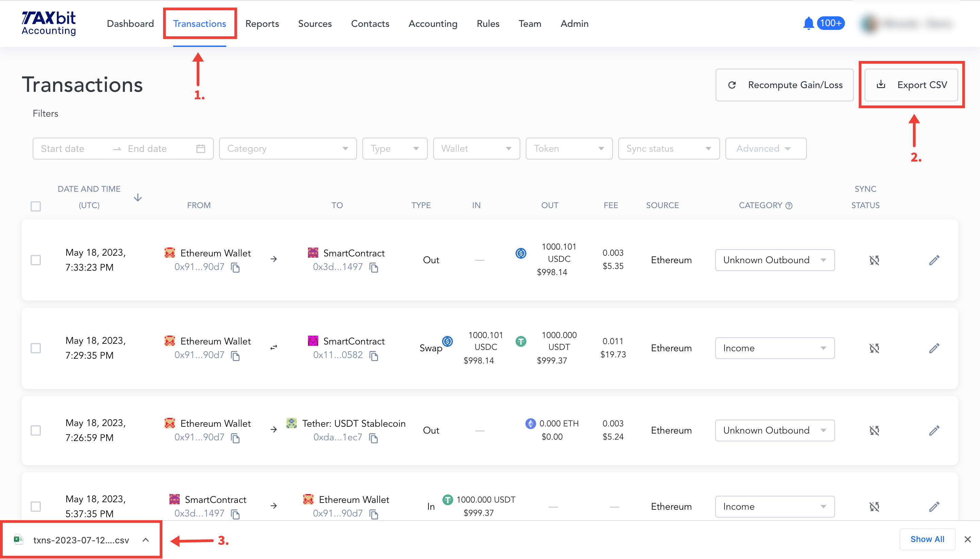This screenshot has width=980, height=559.
Task: Click Recompute Gain/Loss button
Action: point(784,85)
